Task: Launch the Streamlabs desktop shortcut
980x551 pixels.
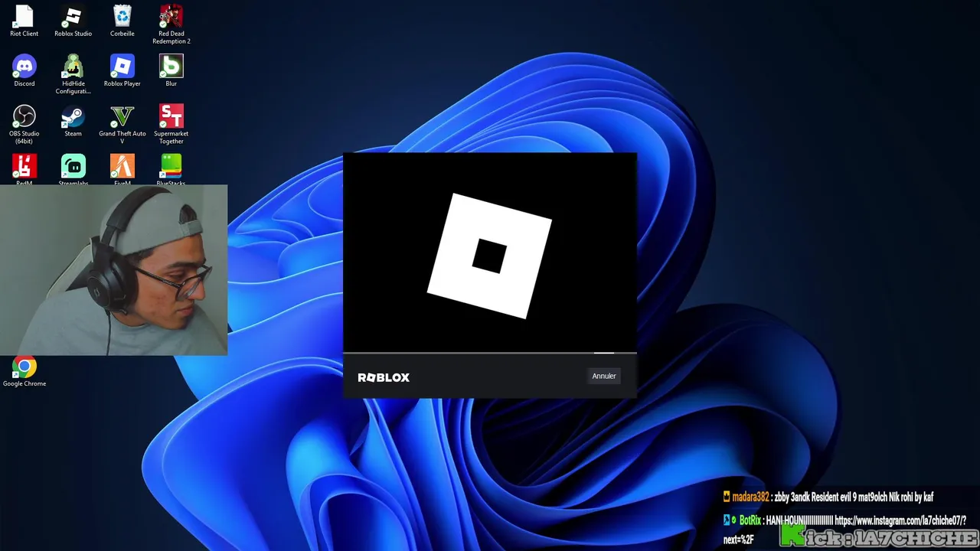Action: 73,169
